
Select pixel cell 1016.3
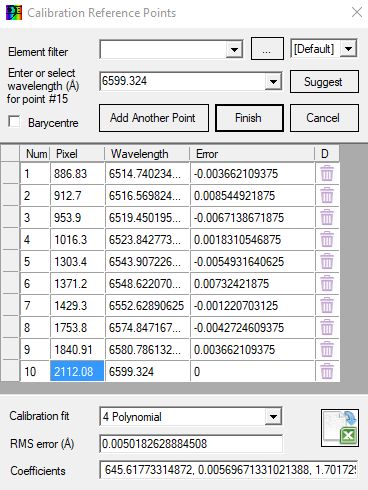[77, 239]
